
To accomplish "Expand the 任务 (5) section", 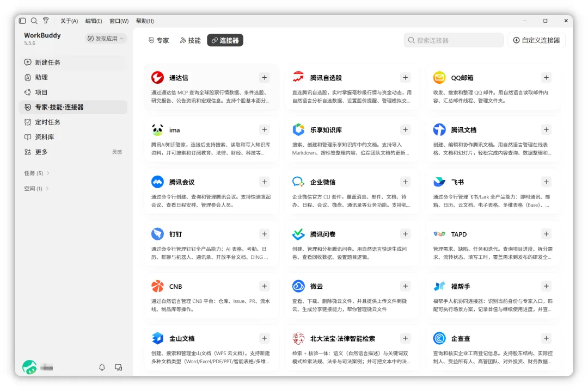I will (x=37, y=173).
